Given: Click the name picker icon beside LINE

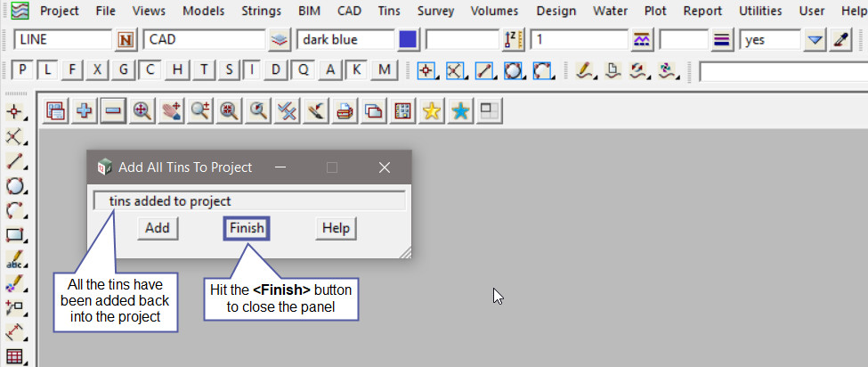Looking at the screenshot, I should point(126,40).
